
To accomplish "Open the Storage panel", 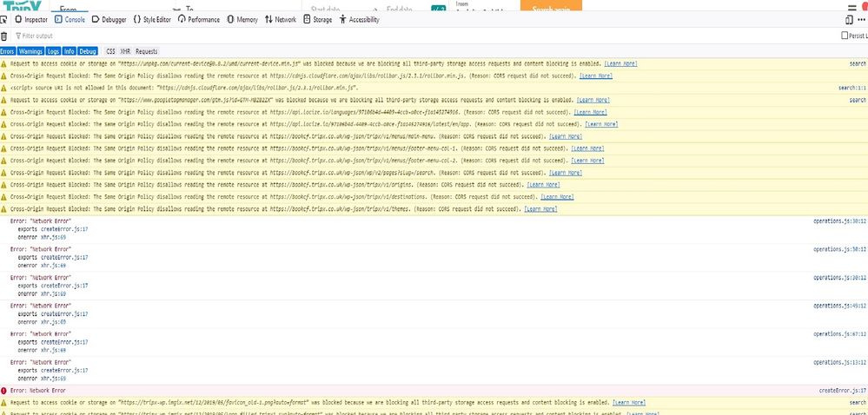I will (x=317, y=19).
